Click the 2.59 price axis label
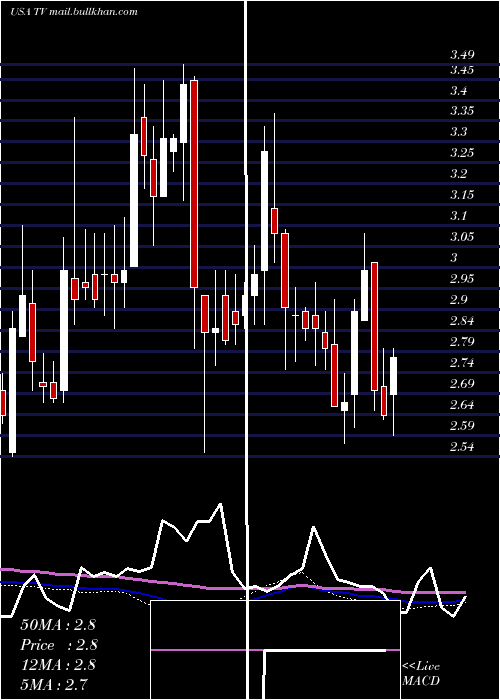The width and height of the screenshot is (500, 700). tap(462, 425)
